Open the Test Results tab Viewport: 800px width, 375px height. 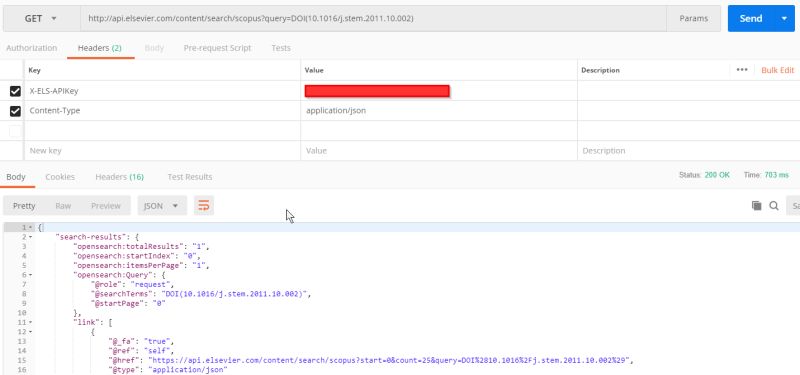click(x=190, y=177)
